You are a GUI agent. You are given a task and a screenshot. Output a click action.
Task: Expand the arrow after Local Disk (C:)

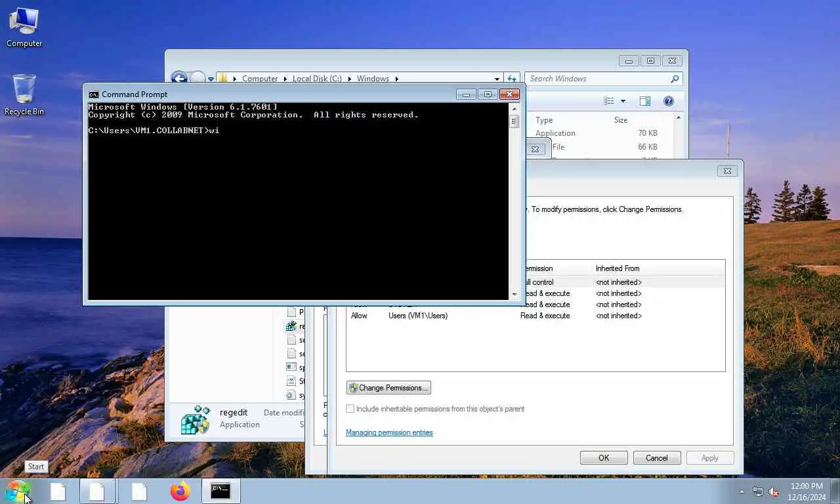coord(349,79)
